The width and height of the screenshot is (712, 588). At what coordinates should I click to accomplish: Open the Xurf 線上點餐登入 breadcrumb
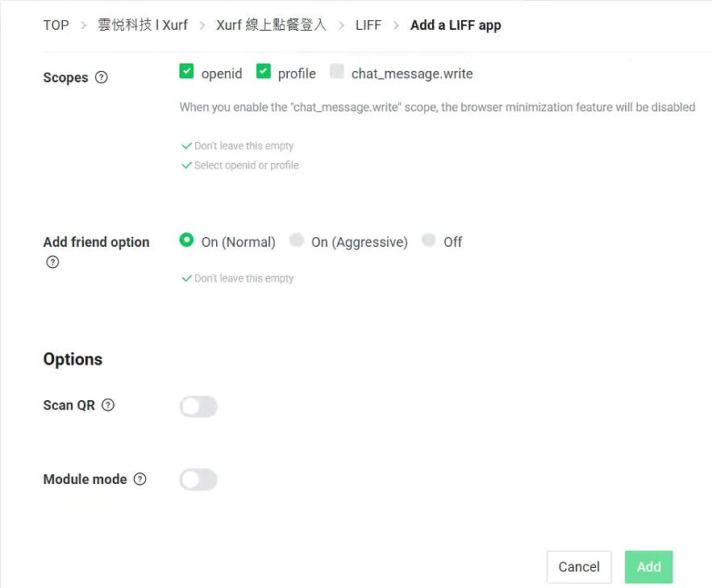tap(271, 25)
